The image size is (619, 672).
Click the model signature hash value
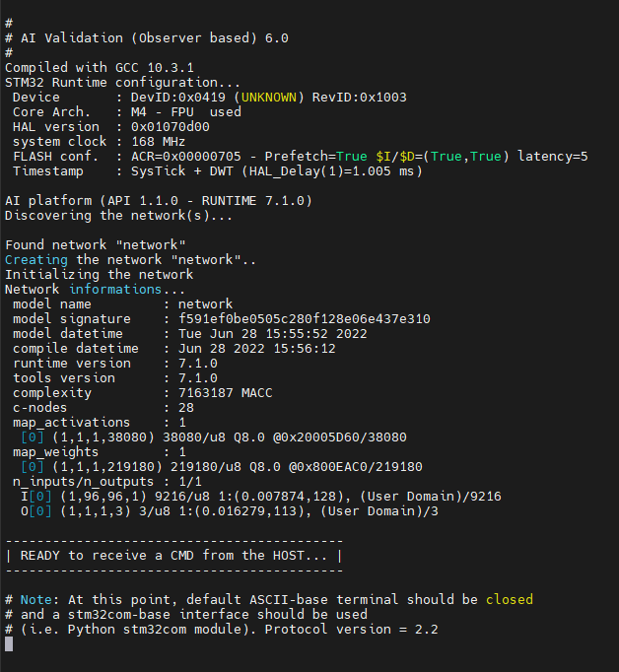click(305, 319)
